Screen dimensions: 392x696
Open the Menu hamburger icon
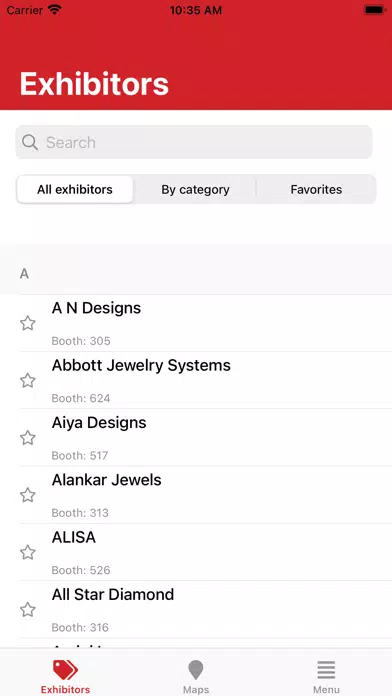[x=326, y=670]
